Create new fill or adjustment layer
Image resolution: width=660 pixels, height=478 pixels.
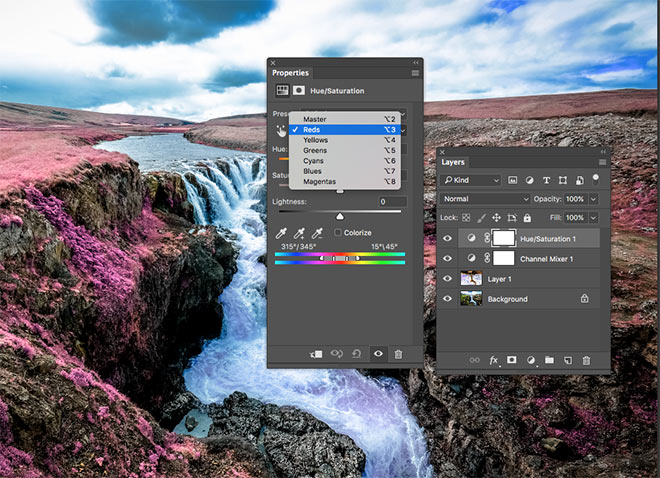click(x=531, y=360)
